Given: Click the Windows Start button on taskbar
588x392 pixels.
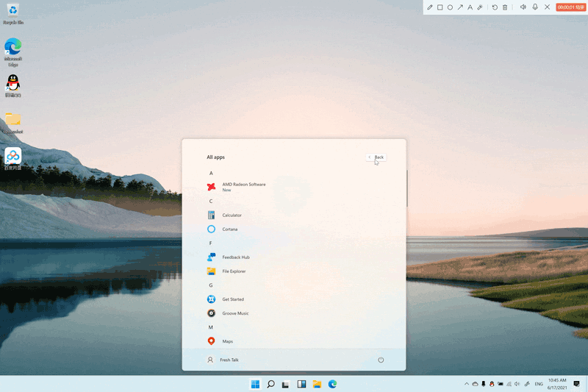Looking at the screenshot, I should [255, 384].
